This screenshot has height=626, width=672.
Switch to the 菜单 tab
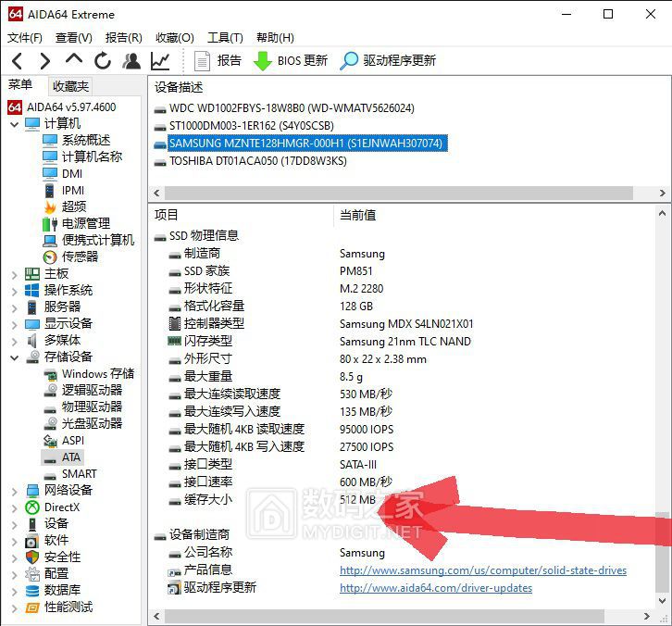tap(20, 85)
